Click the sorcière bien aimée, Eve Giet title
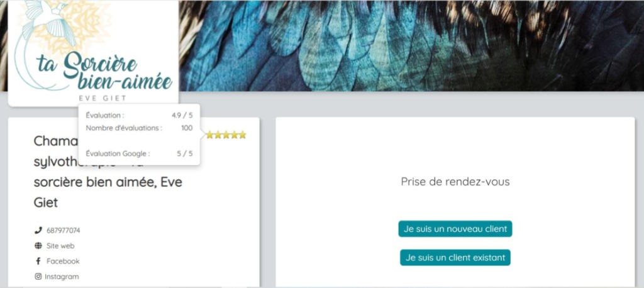 pos(108,192)
